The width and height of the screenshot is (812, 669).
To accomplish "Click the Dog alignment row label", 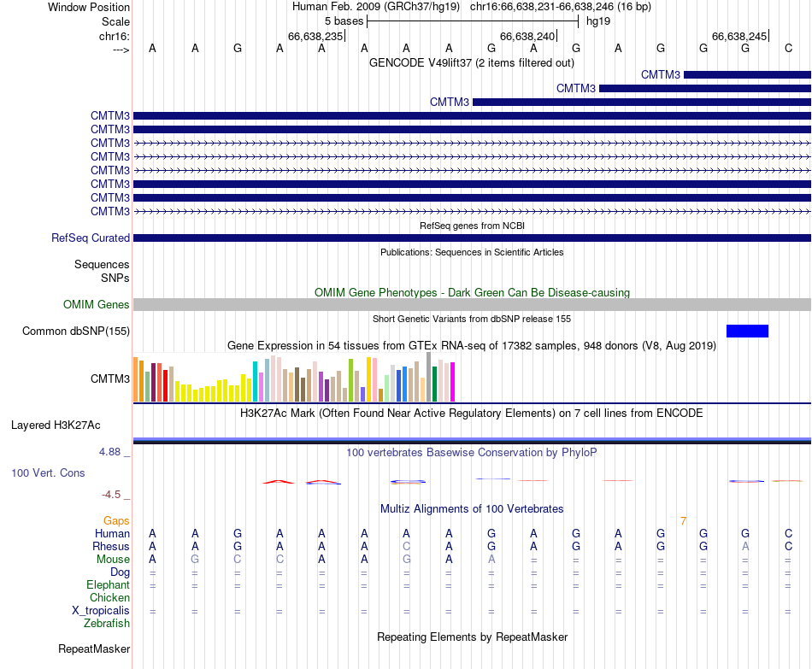I will pyautogui.click(x=121, y=572).
